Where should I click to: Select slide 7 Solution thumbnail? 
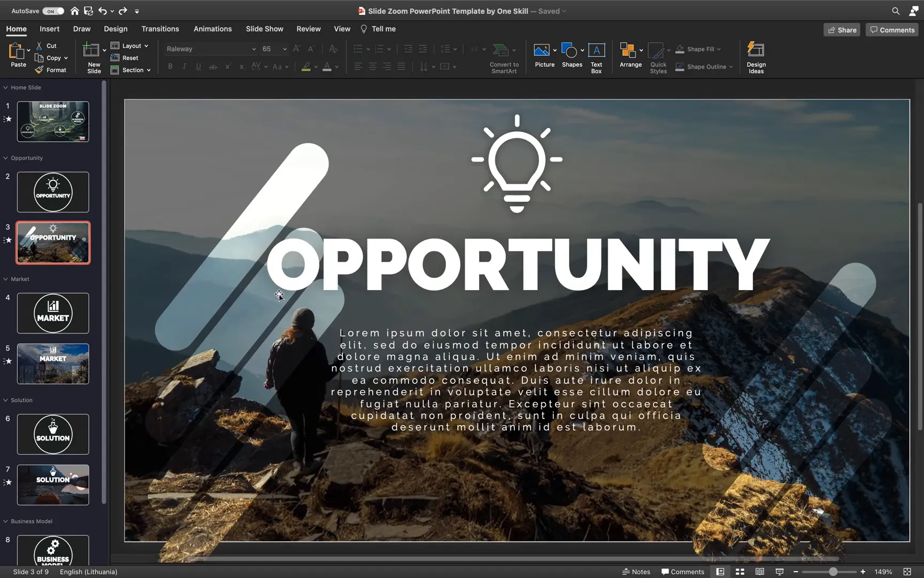(53, 485)
